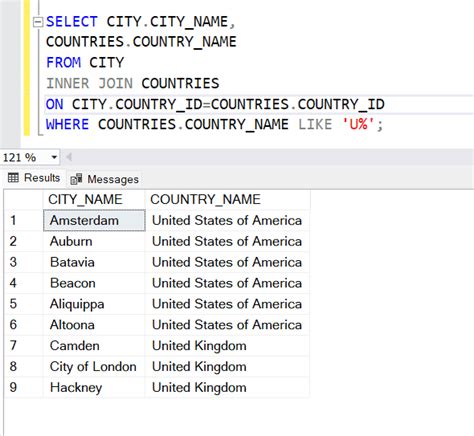474x436 pixels.
Task: Select the COUNTRY_NAME column header
Action: (227, 199)
